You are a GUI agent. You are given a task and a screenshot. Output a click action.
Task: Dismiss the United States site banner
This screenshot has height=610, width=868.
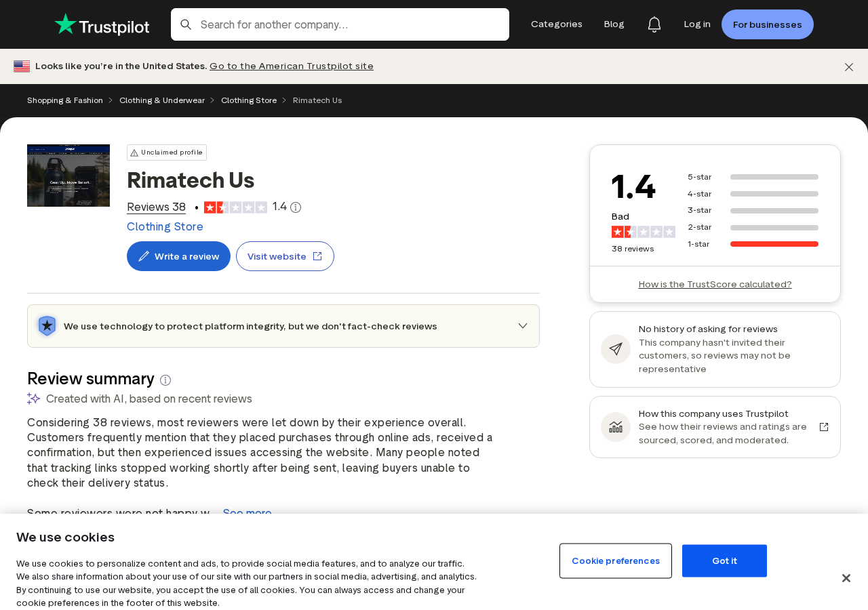(849, 66)
